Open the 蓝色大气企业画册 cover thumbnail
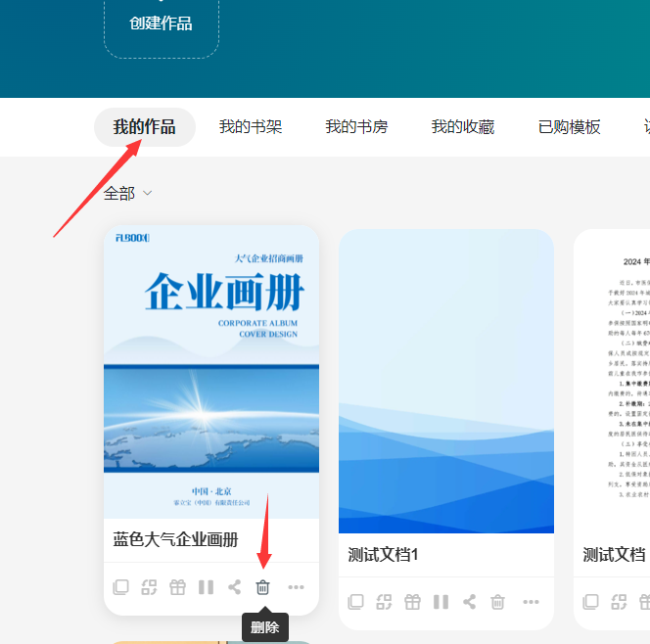The height and width of the screenshot is (644, 650). coord(211,372)
